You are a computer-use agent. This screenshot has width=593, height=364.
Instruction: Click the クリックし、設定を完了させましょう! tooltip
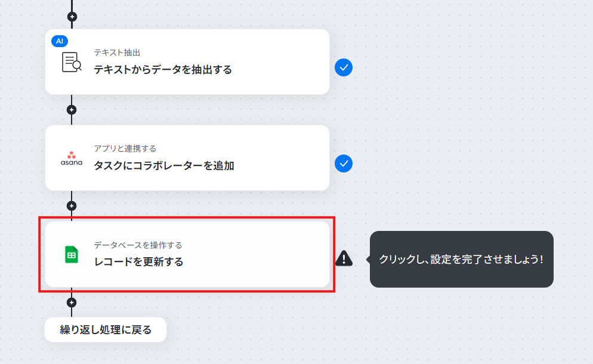(x=461, y=259)
